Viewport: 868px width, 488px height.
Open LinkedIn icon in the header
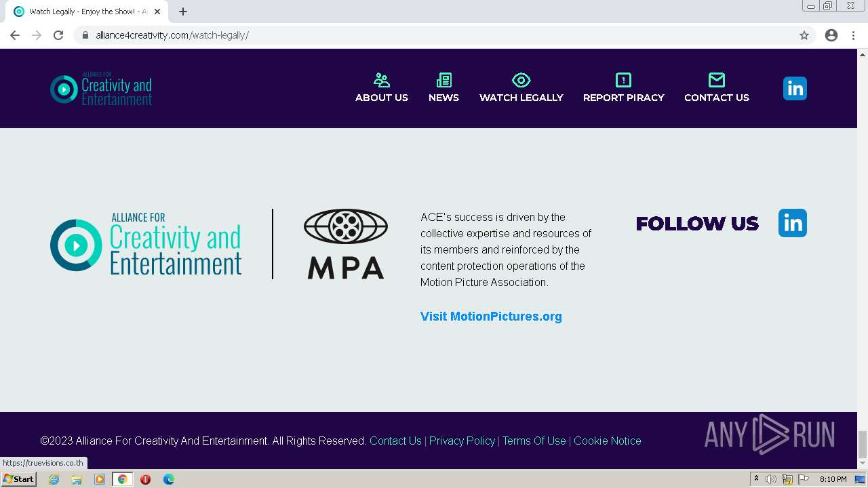point(795,88)
